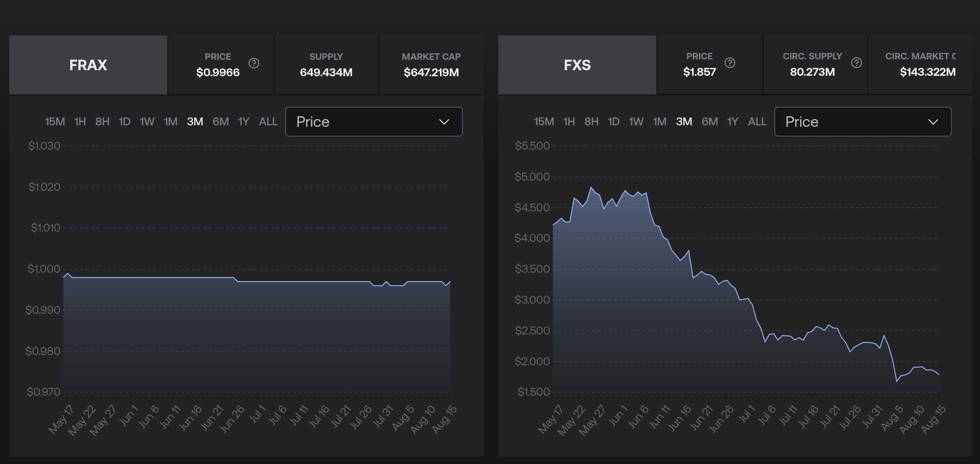This screenshot has width=980, height=464.
Task: Click the $5.500 axis label on FXS chart
Action: tap(532, 146)
